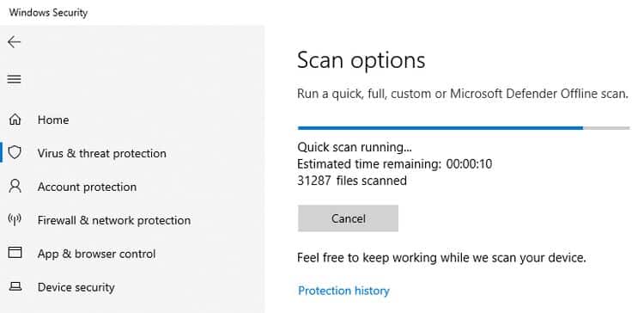Click the Scan options heading

point(361,60)
